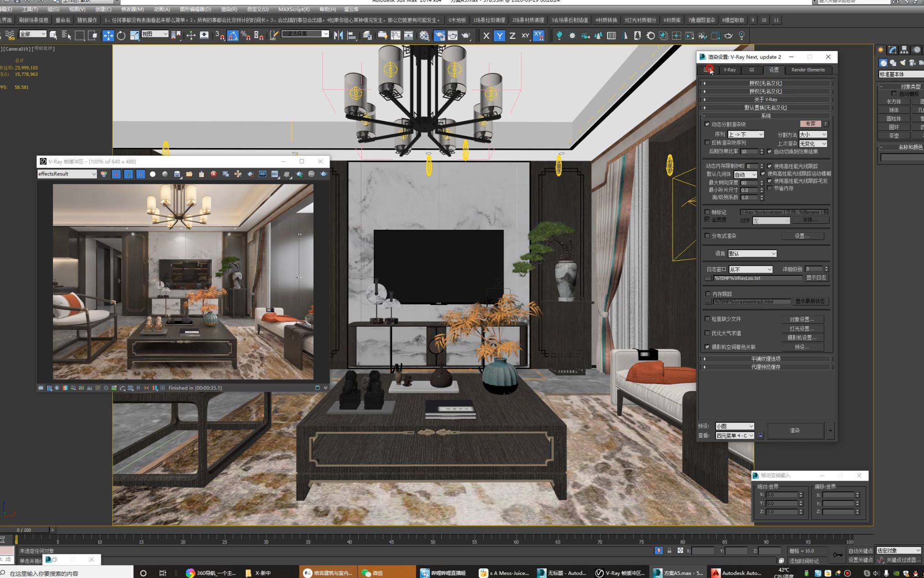Open the MAXScript(X) menu
Viewport: 924px width, 578px height.
point(293,9)
